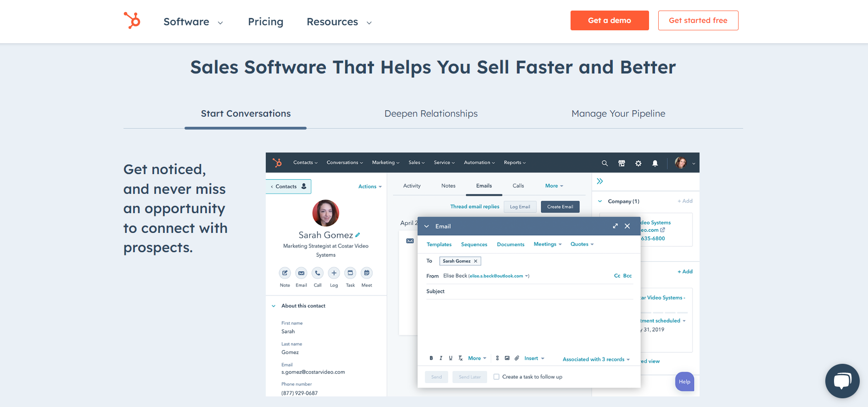Click the Note icon under Sarah Gomez
This screenshot has height=407, width=868.
285,273
